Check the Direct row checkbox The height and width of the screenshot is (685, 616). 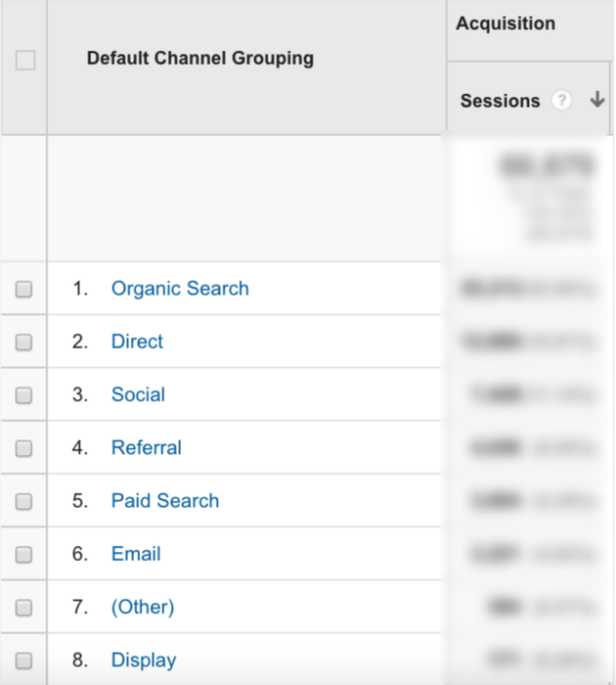point(24,342)
